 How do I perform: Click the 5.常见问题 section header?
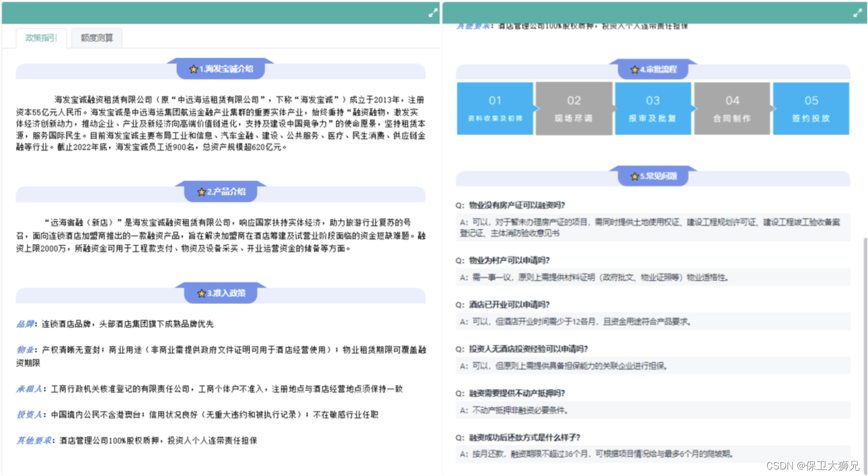(653, 176)
